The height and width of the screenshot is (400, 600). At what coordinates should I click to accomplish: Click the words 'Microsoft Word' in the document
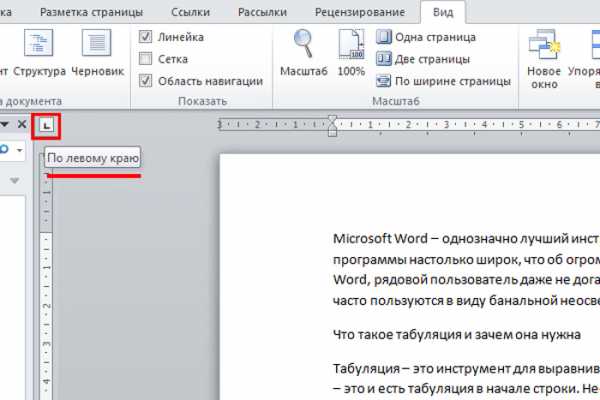(x=380, y=239)
